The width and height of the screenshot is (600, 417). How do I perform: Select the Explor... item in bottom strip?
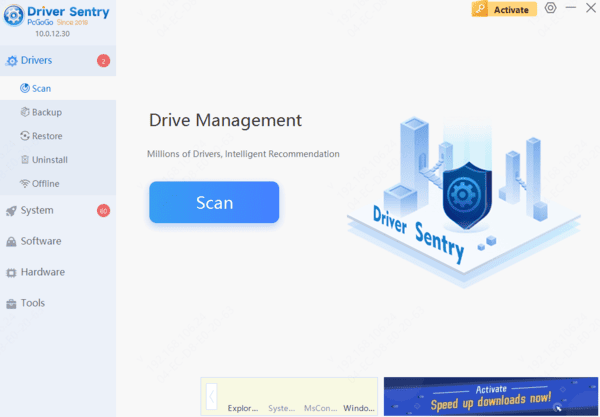click(243, 408)
